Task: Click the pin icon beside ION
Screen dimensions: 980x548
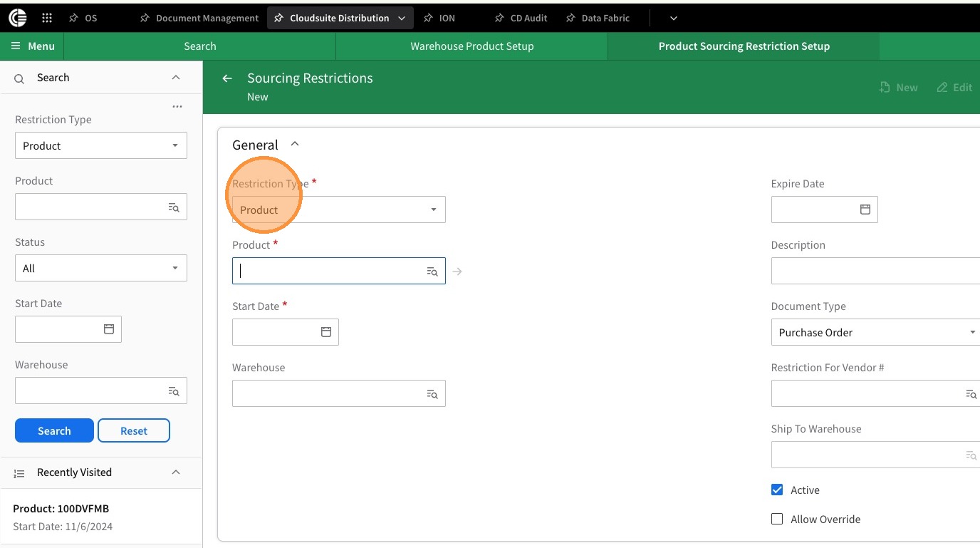Action: (x=428, y=18)
